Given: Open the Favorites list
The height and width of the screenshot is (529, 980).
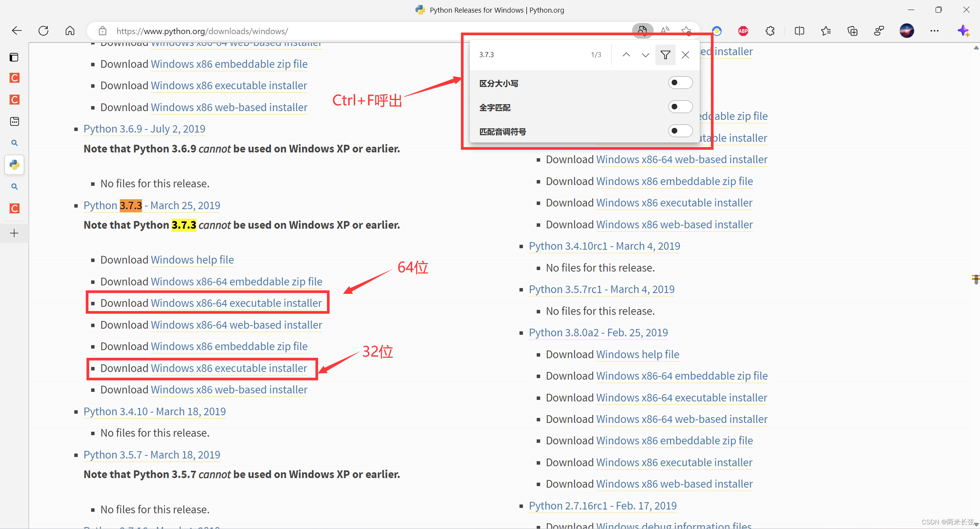Looking at the screenshot, I should (x=826, y=31).
